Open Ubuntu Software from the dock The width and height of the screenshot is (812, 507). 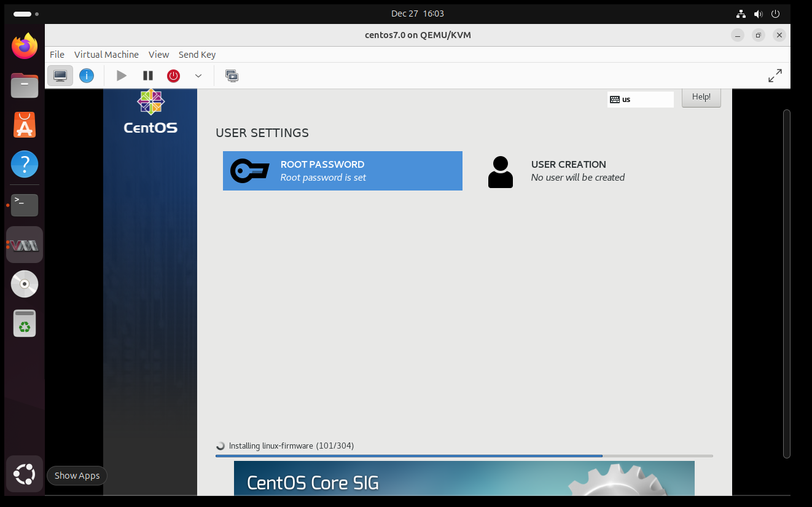(25, 125)
